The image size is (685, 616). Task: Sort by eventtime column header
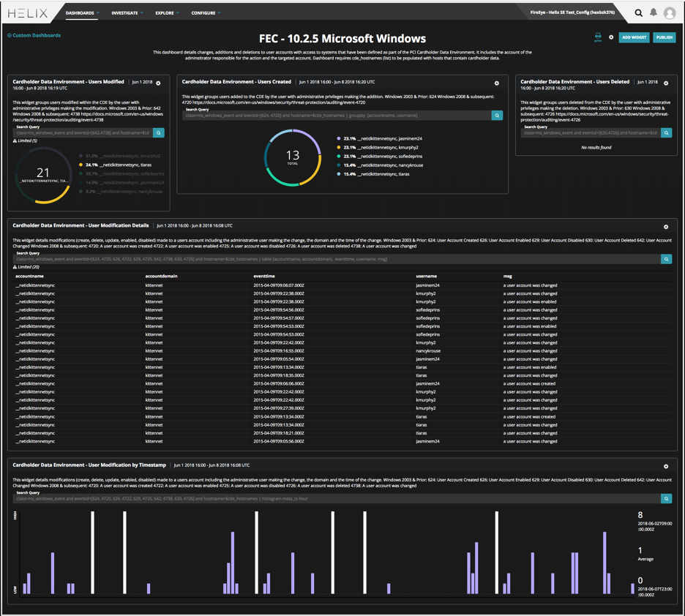click(264, 276)
